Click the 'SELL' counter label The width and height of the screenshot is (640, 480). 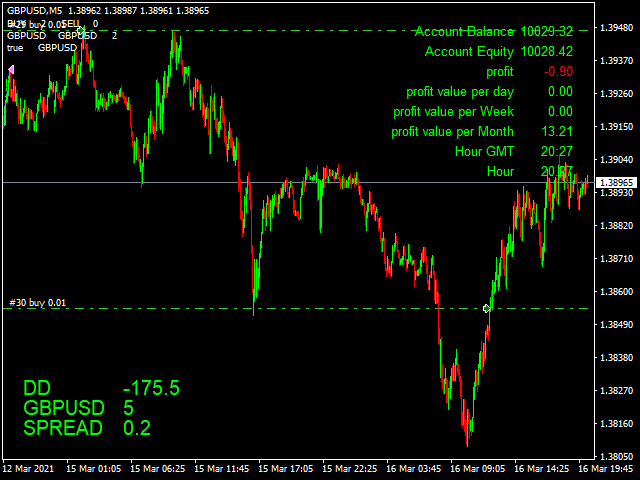pyautogui.click(x=71, y=24)
